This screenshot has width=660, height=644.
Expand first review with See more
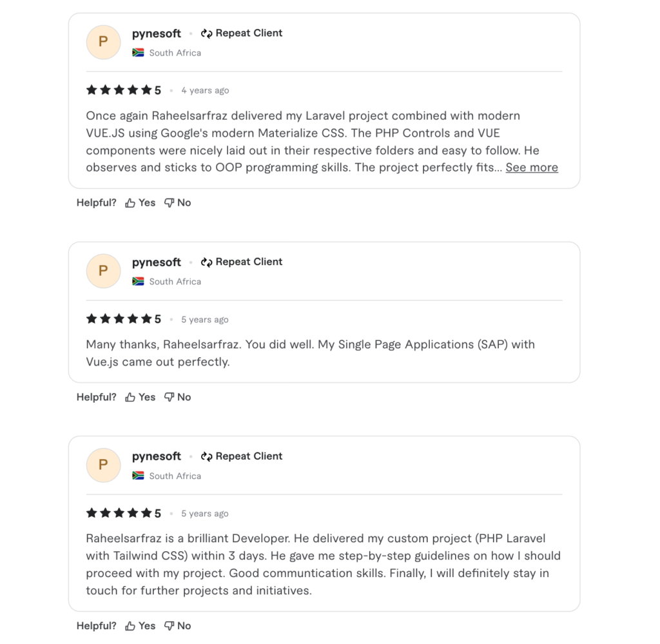[532, 168]
